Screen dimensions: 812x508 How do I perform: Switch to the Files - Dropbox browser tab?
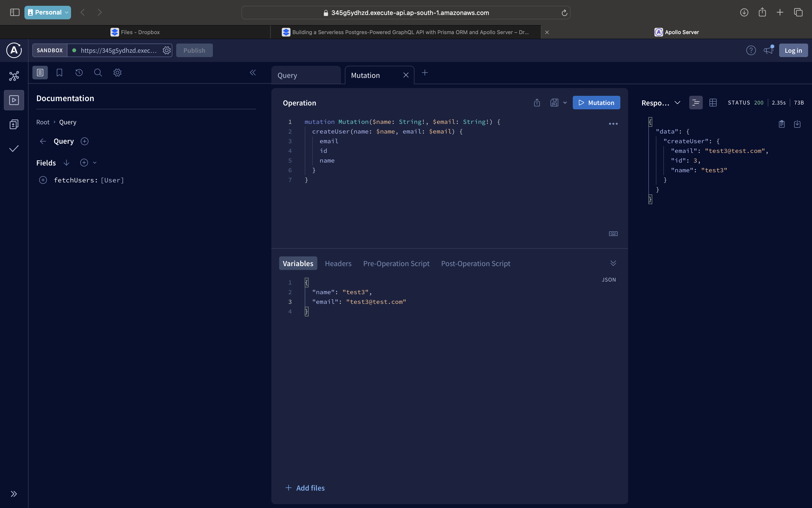[135, 32]
